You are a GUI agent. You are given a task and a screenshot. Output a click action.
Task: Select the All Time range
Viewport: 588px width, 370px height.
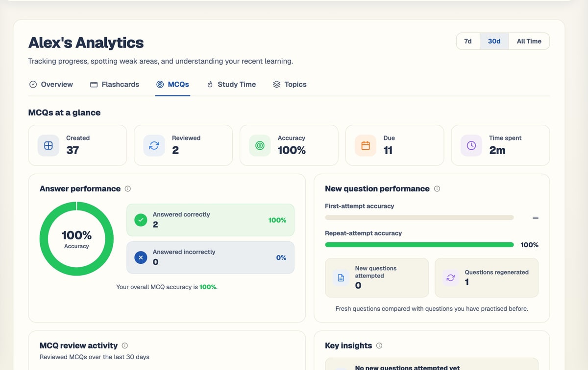(x=529, y=41)
